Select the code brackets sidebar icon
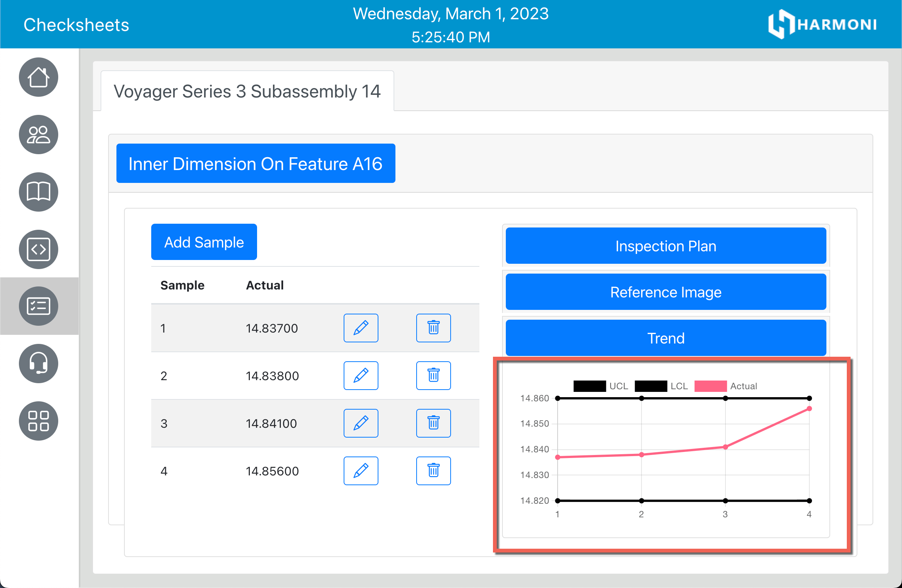The width and height of the screenshot is (902, 588). click(x=38, y=249)
